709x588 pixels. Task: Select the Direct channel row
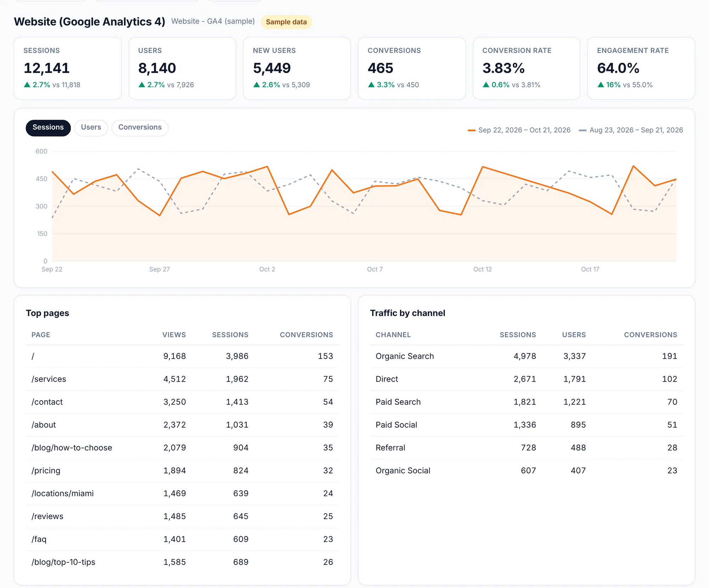[x=526, y=379]
